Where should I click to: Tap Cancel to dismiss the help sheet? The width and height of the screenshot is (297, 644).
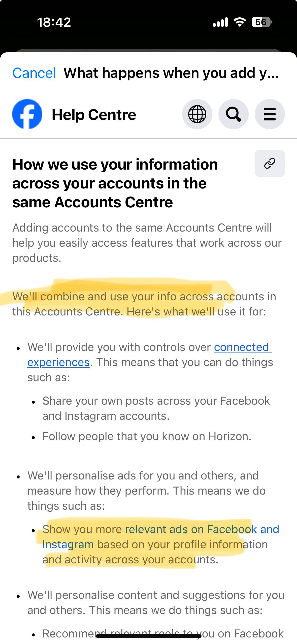click(x=34, y=73)
